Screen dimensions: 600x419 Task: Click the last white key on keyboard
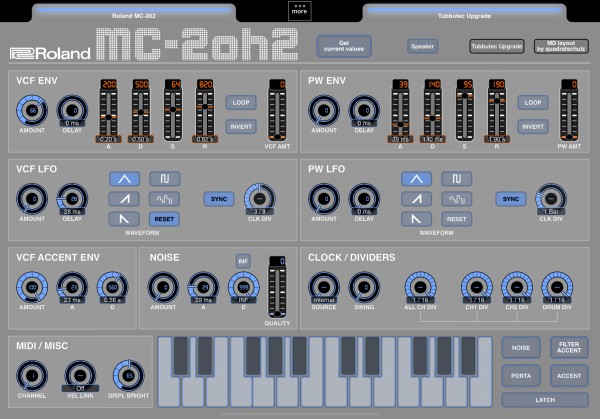[x=481, y=390]
